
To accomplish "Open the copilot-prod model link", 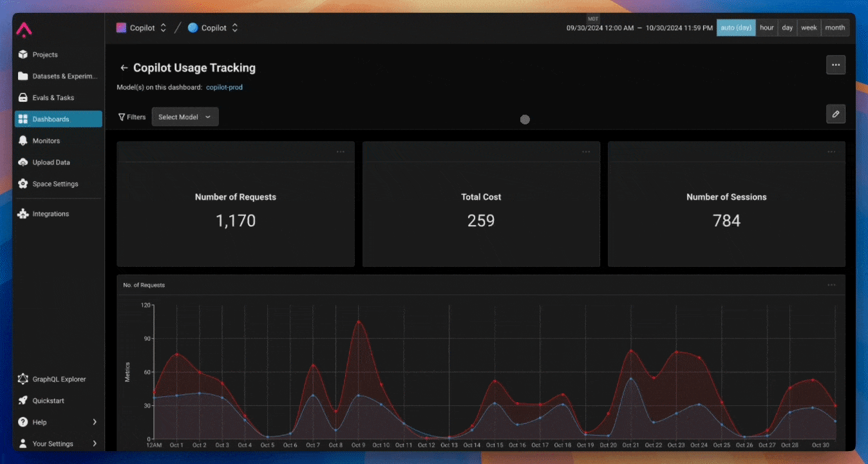I will click(x=224, y=87).
